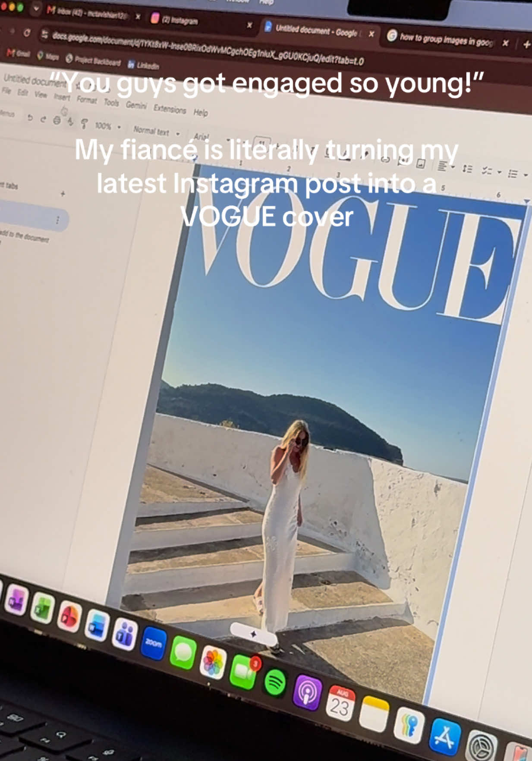Open Microsoft Excel in the Dock
This screenshot has height=761, width=532.
pyautogui.click(x=42, y=608)
